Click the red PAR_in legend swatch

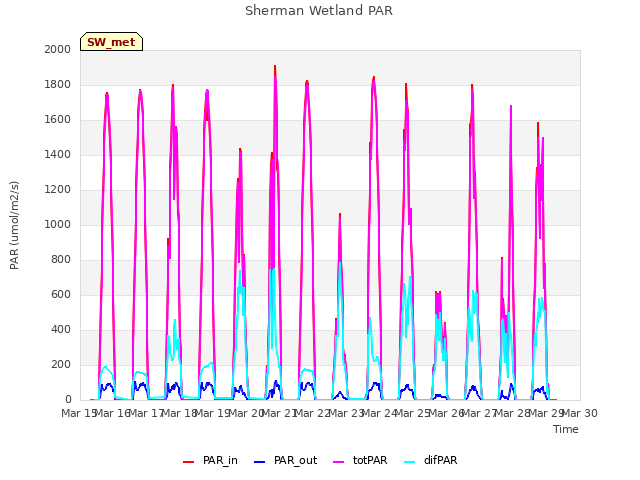point(189,461)
